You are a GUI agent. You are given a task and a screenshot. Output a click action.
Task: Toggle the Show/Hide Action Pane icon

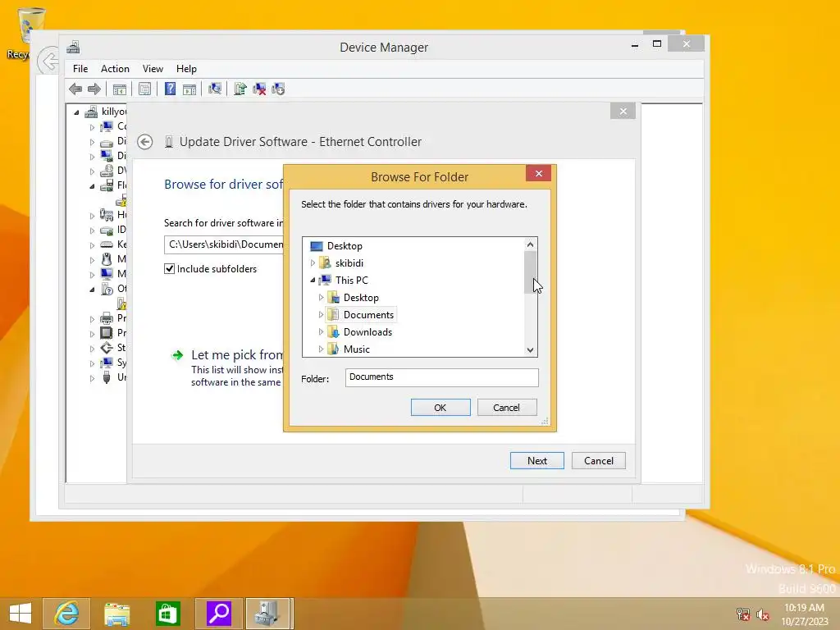189,89
